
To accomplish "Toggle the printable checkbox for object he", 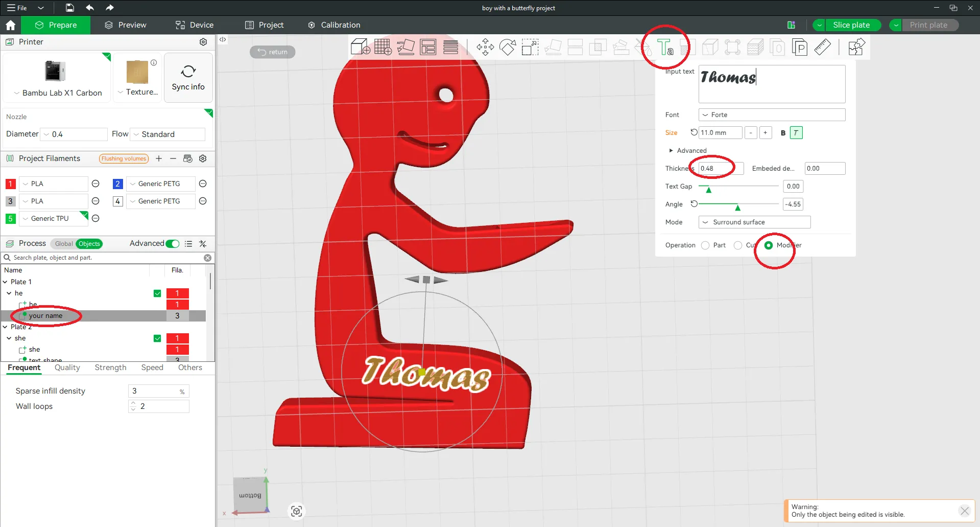I will tap(157, 293).
